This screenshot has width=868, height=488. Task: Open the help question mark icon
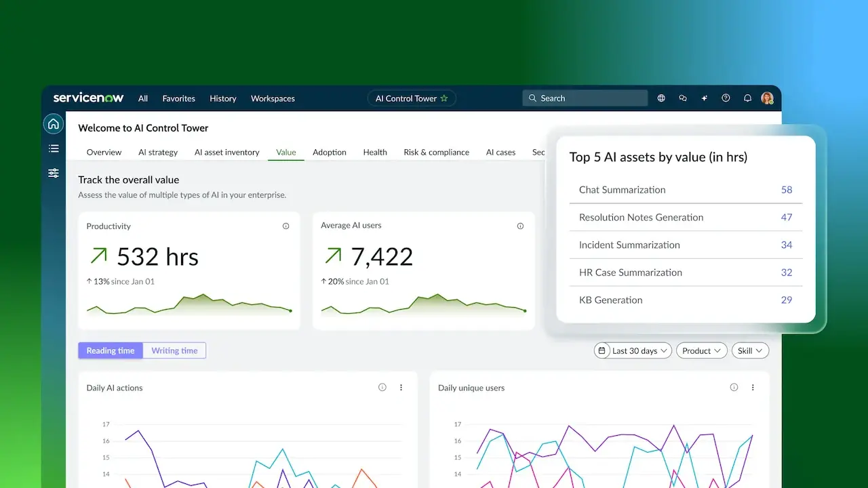[726, 98]
